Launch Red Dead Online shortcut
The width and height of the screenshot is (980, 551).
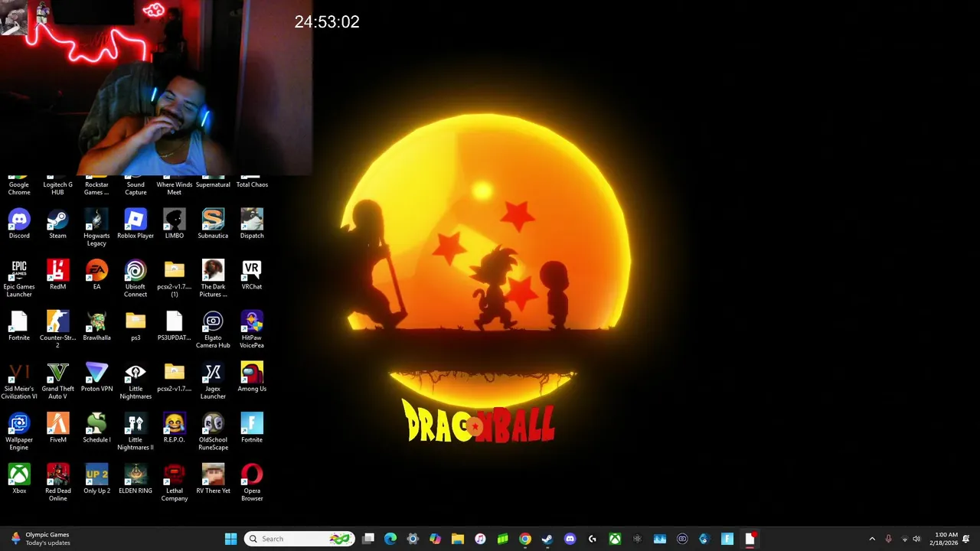pyautogui.click(x=57, y=483)
